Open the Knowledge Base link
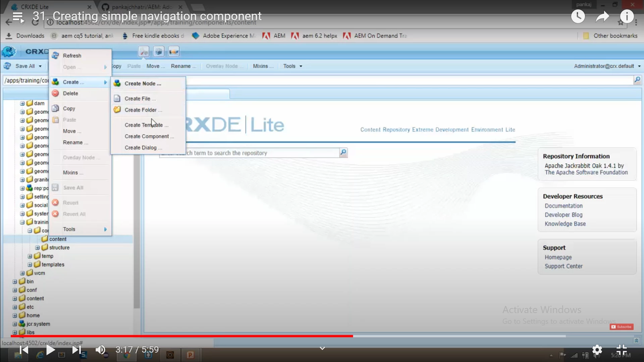 [x=565, y=224]
